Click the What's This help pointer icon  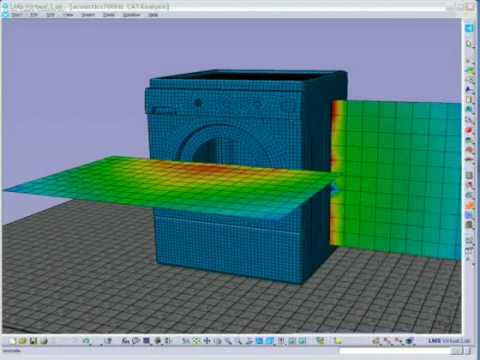[x=108, y=341]
